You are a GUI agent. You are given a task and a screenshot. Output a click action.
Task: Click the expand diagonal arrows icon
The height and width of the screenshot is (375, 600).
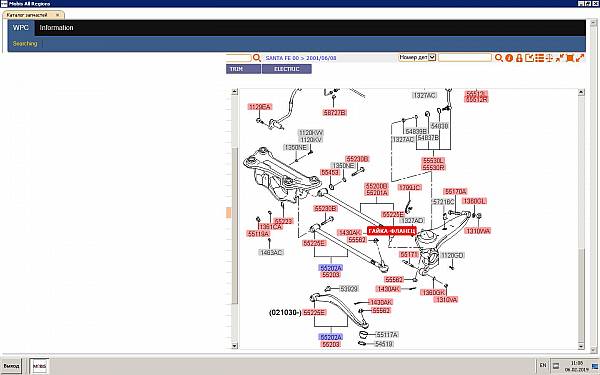point(580,58)
